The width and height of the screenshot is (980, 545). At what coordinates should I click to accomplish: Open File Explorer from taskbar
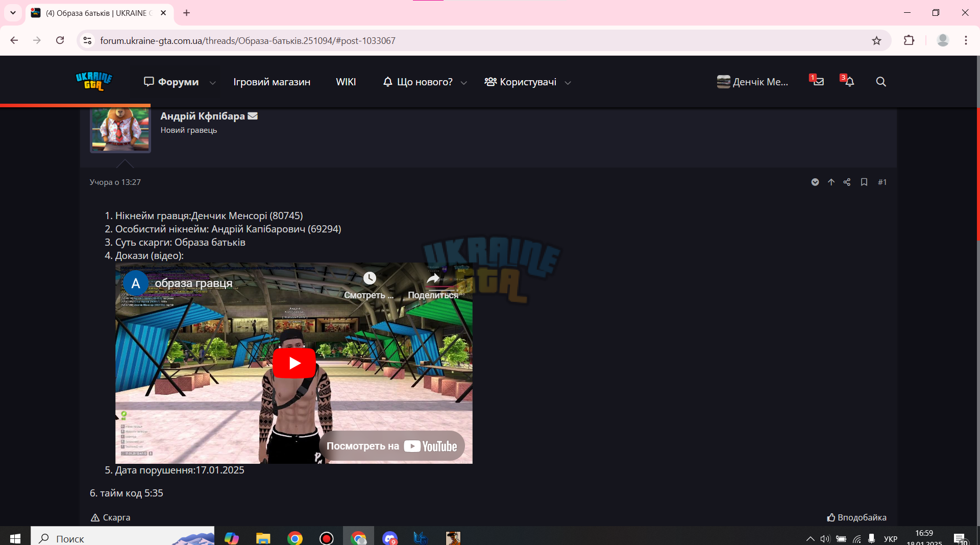[x=263, y=538]
